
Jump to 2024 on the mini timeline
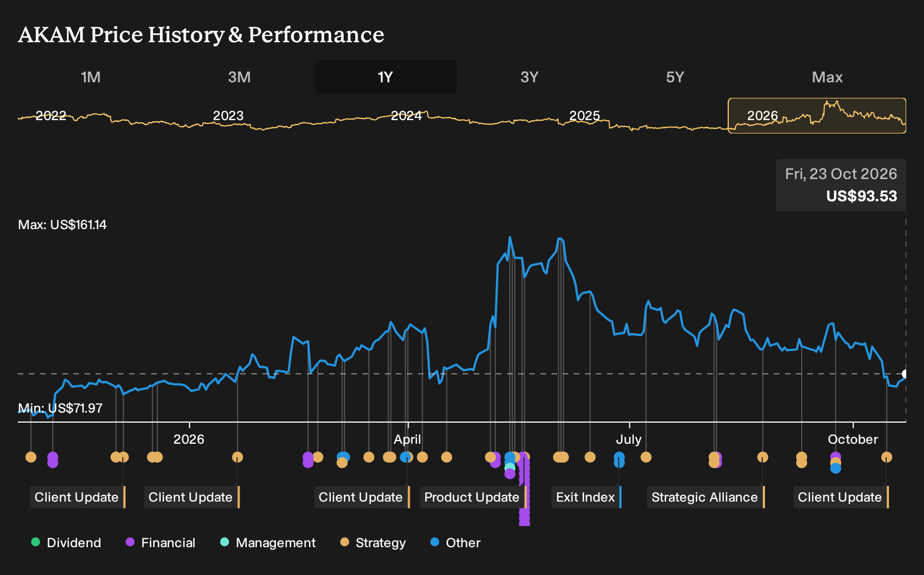406,116
